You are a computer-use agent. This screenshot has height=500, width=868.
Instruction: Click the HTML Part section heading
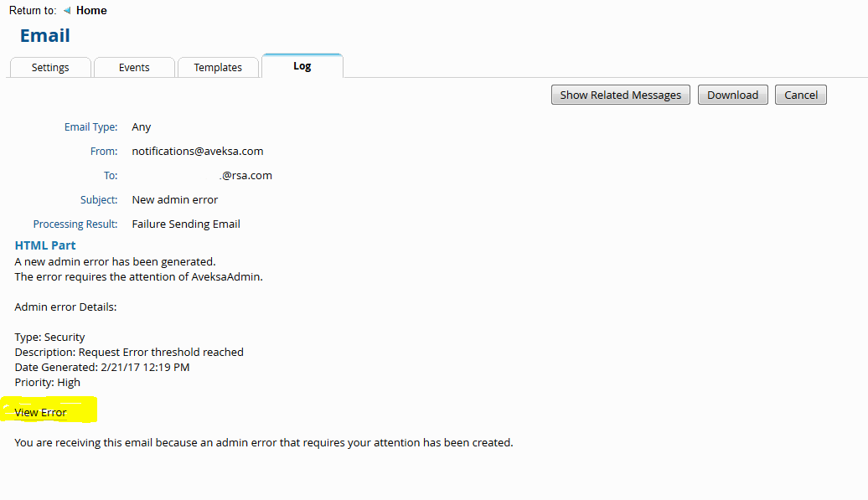click(x=45, y=245)
